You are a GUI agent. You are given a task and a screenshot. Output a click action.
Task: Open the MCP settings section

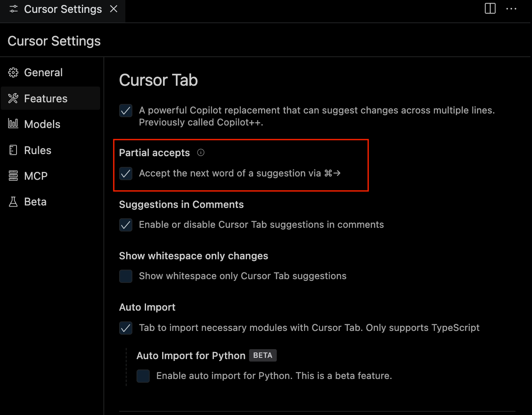(50, 176)
